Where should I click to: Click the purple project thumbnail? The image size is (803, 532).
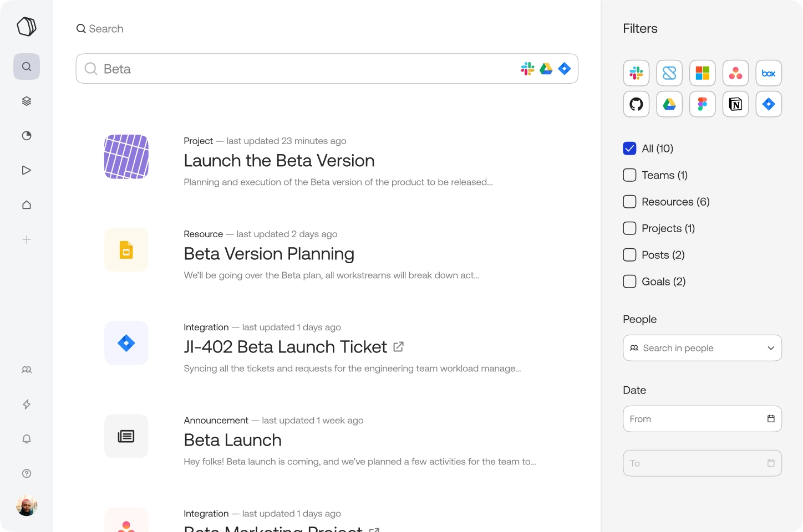(x=126, y=157)
